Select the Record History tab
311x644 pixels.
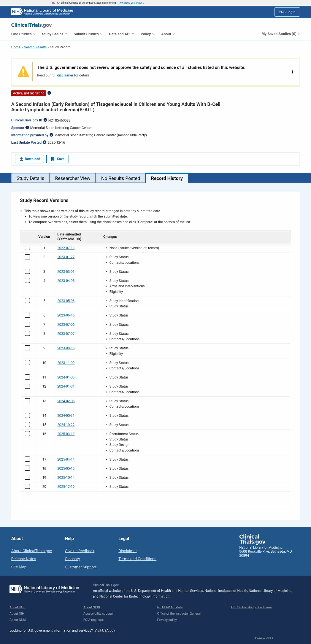click(x=167, y=178)
